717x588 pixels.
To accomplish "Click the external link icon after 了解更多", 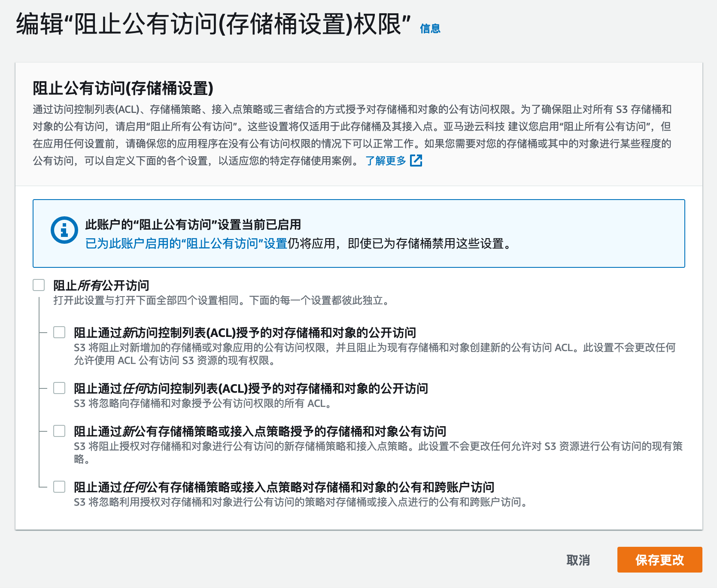I will (416, 161).
